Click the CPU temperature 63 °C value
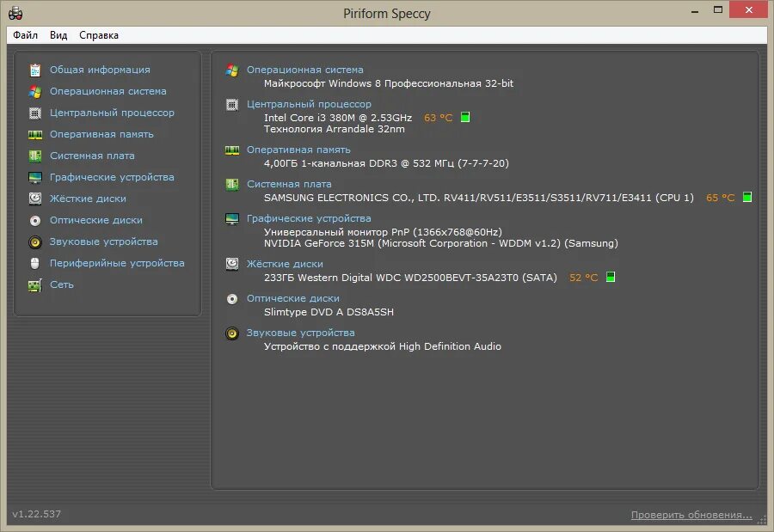Image resolution: width=774 pixels, height=532 pixels. click(438, 118)
